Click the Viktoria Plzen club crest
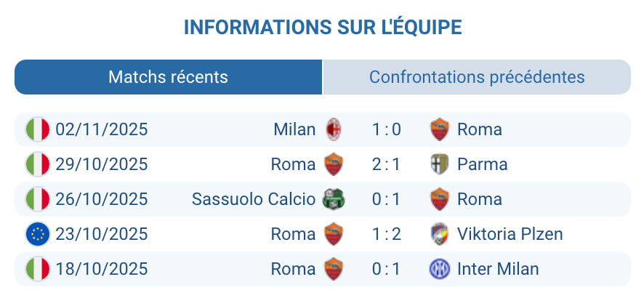The width and height of the screenshot is (644, 298). click(439, 234)
